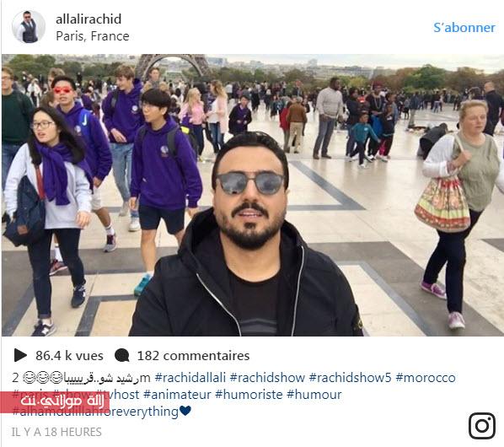This screenshot has width=504, height=447.
Task: Open the #rachidshow5 hashtag
Action: (350, 378)
